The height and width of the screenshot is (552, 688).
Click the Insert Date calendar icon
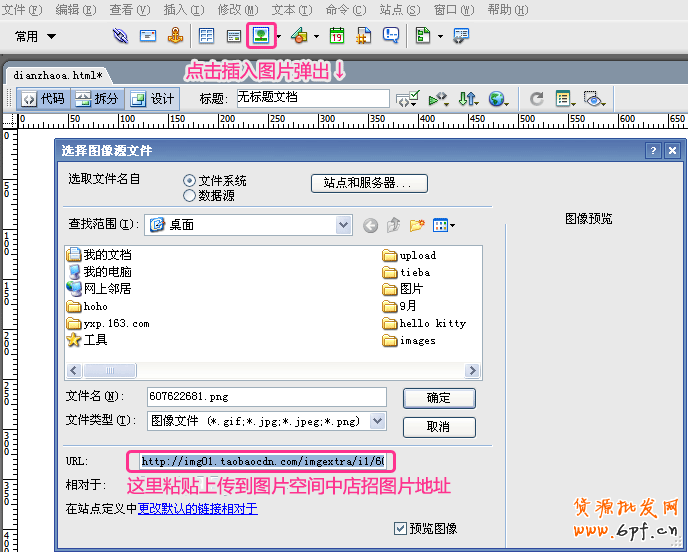click(x=337, y=36)
